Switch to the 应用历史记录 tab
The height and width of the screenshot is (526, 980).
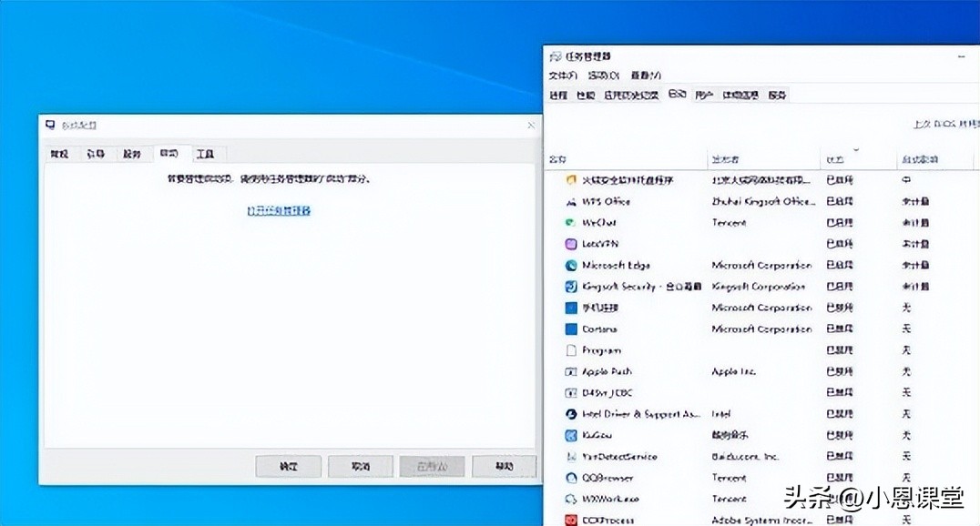[630, 95]
